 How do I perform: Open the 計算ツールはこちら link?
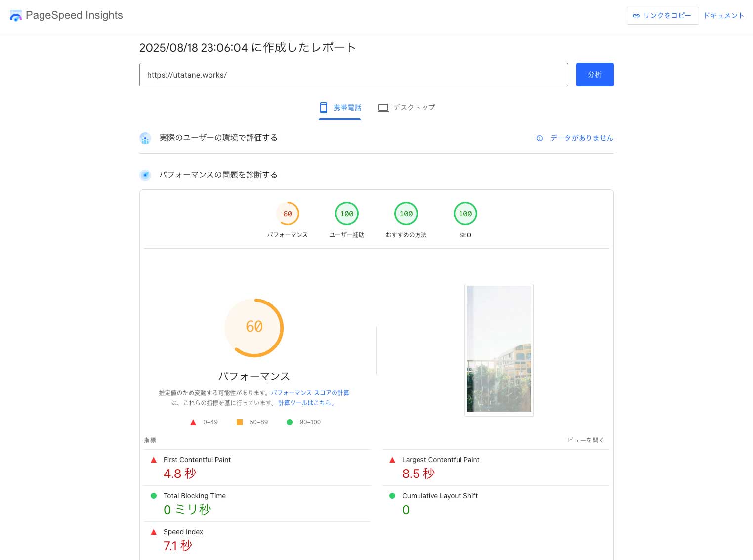click(x=306, y=403)
